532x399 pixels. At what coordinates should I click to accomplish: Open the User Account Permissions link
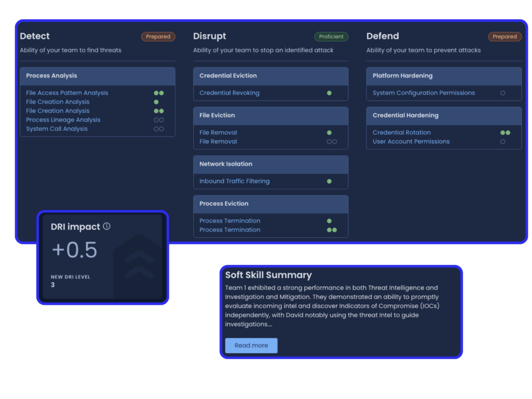pyautogui.click(x=411, y=141)
